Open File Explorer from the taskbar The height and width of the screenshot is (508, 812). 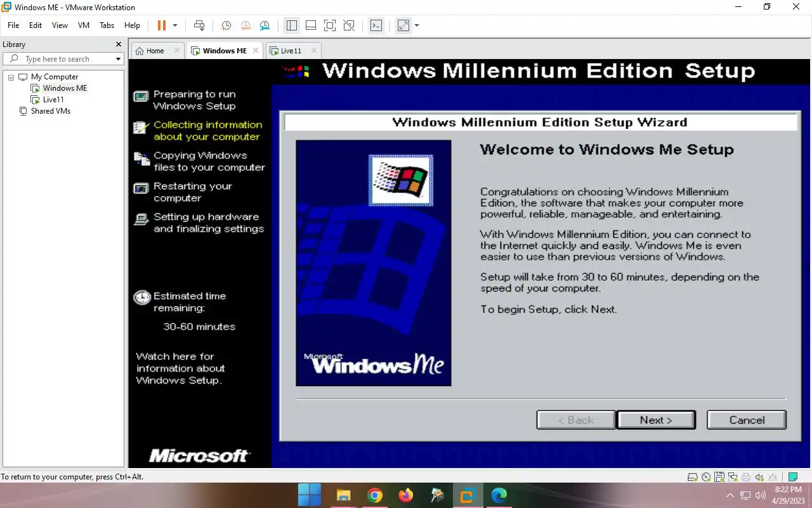[343, 495]
